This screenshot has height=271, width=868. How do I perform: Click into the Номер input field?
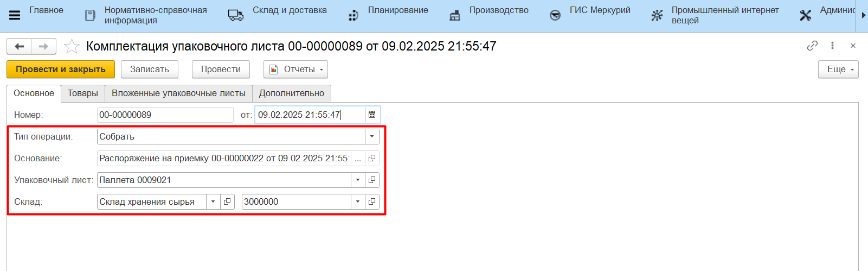pos(165,115)
